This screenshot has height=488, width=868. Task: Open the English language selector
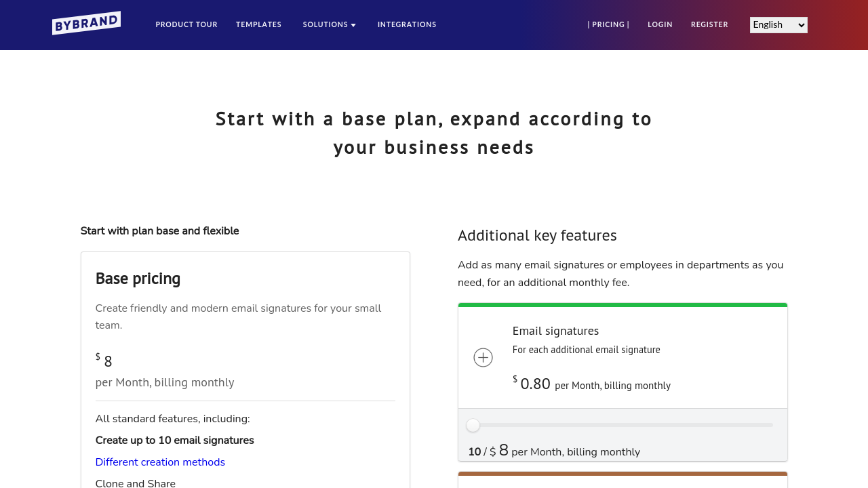pos(778,25)
